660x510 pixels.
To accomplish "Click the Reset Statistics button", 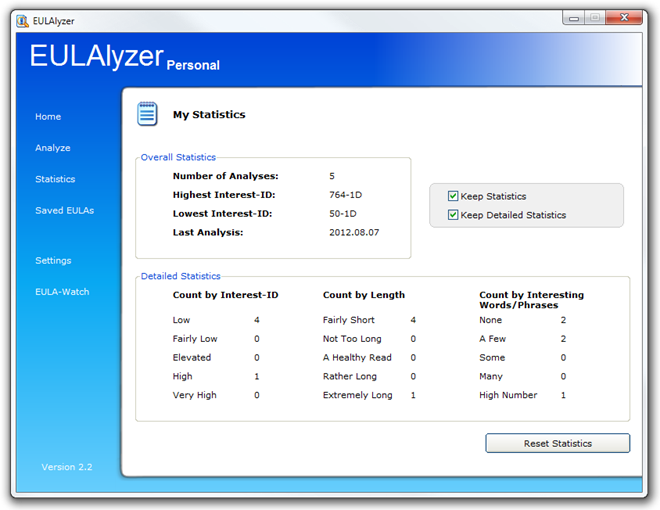I will (558, 443).
